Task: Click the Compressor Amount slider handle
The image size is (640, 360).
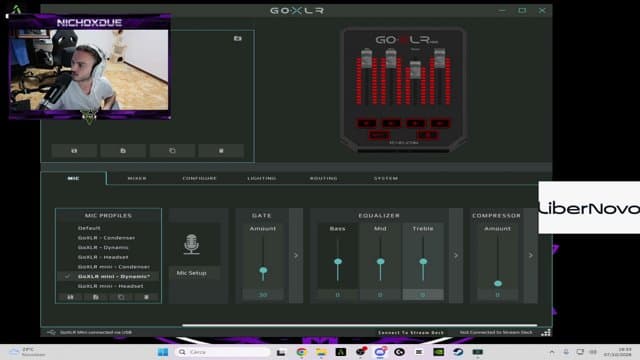Action: (x=498, y=283)
